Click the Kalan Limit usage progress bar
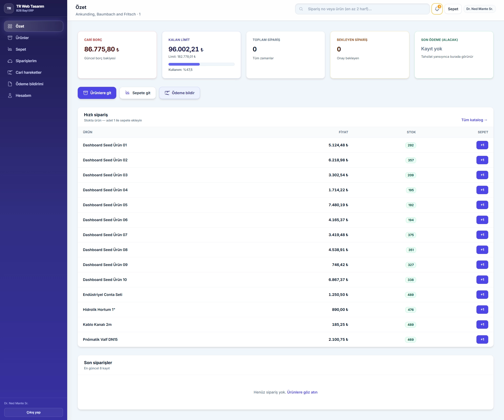Image resolution: width=504 pixels, height=420 pixels. (x=201, y=64)
